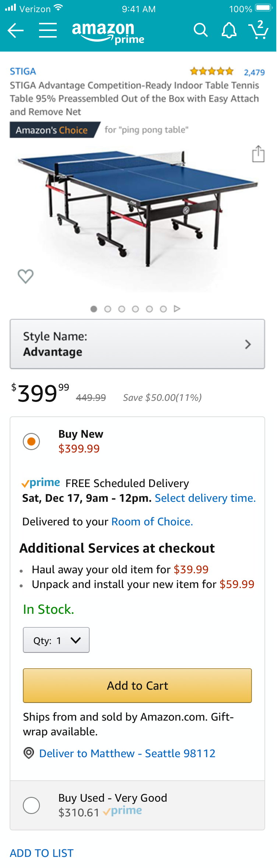277x868 pixels.
Task: Select Buy Used - Very Good option
Action: 31,805
